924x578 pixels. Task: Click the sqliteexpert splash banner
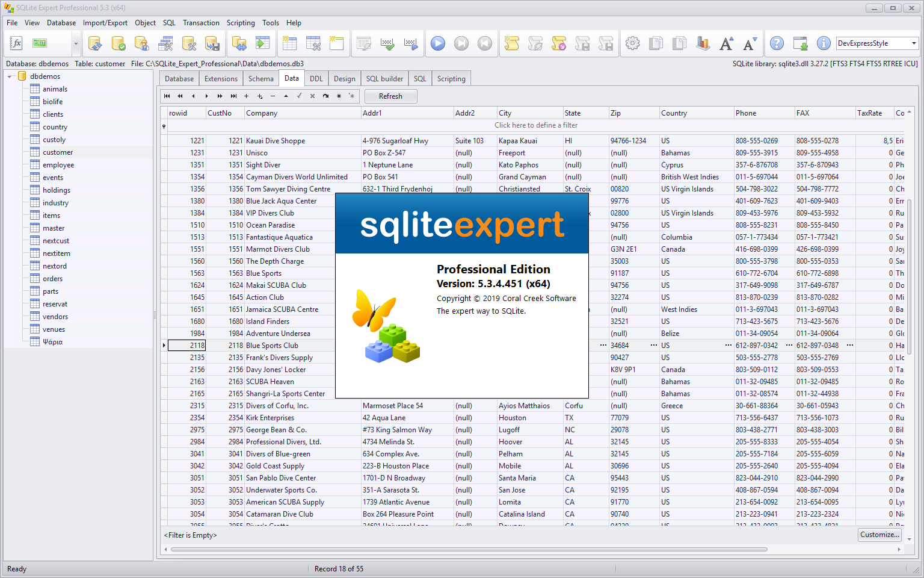pos(462,224)
